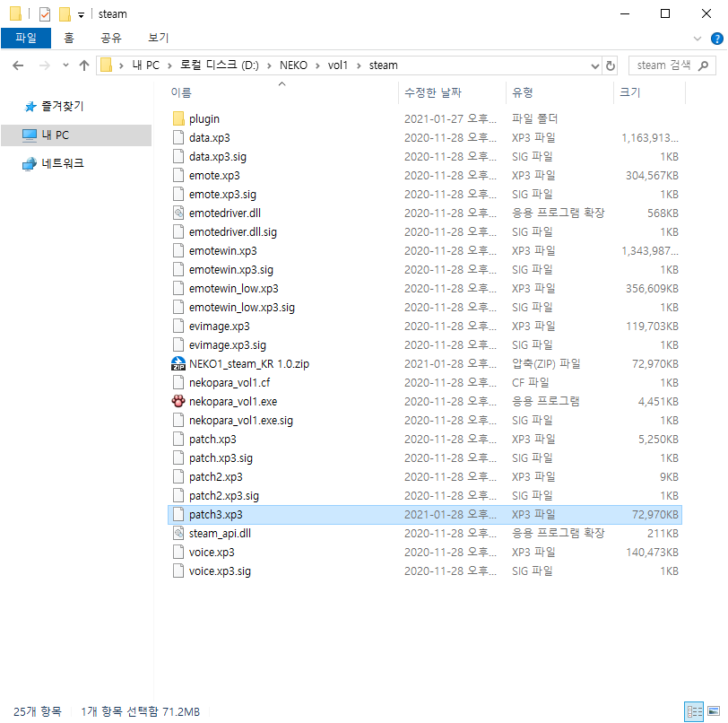Sort by the 수정한 날짜 column header
728x723 pixels.
point(433,93)
